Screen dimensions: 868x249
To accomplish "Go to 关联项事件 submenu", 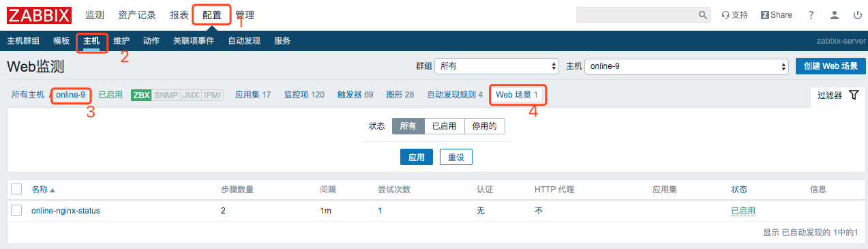I will [x=194, y=41].
